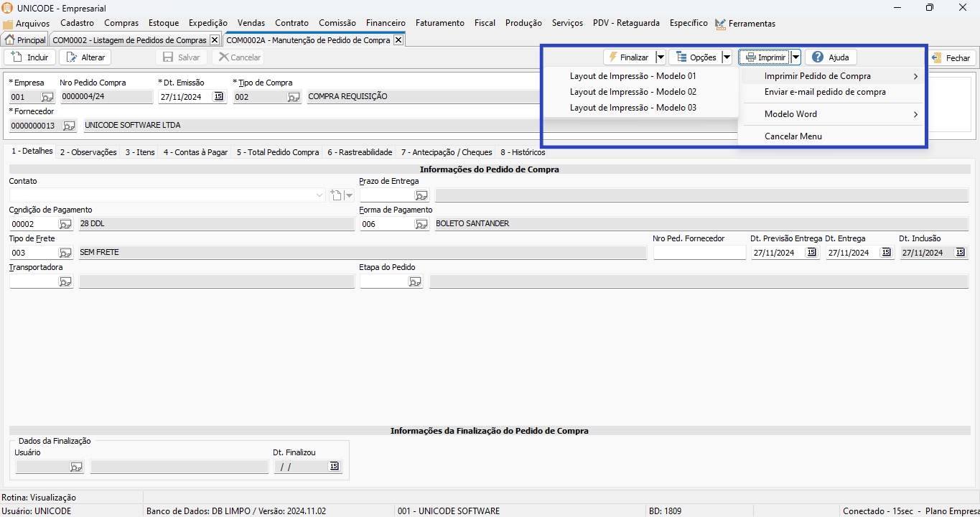
Task: Click the Tipo de Frete lookup icon
Action: pos(65,253)
